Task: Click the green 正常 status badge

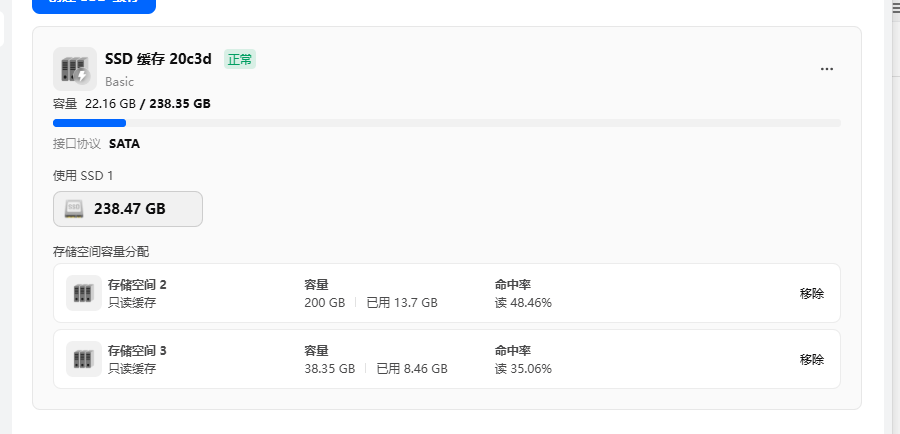Action: (240, 60)
